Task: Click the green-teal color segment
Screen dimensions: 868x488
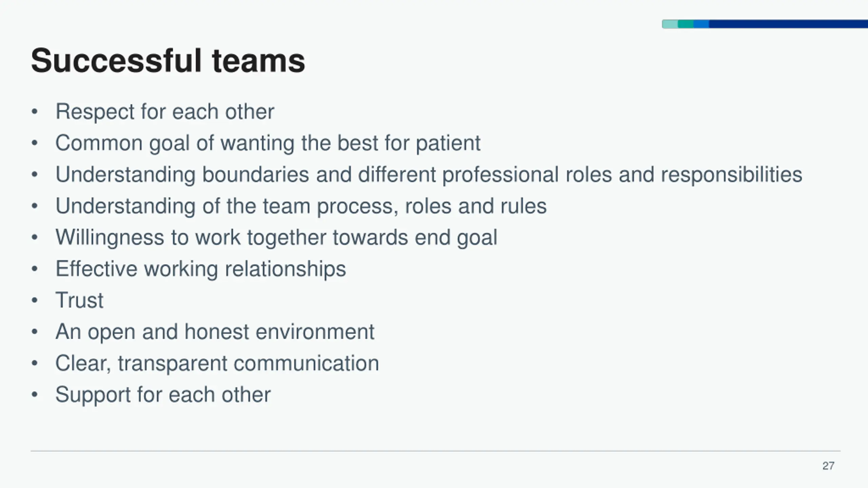Action: (x=686, y=24)
